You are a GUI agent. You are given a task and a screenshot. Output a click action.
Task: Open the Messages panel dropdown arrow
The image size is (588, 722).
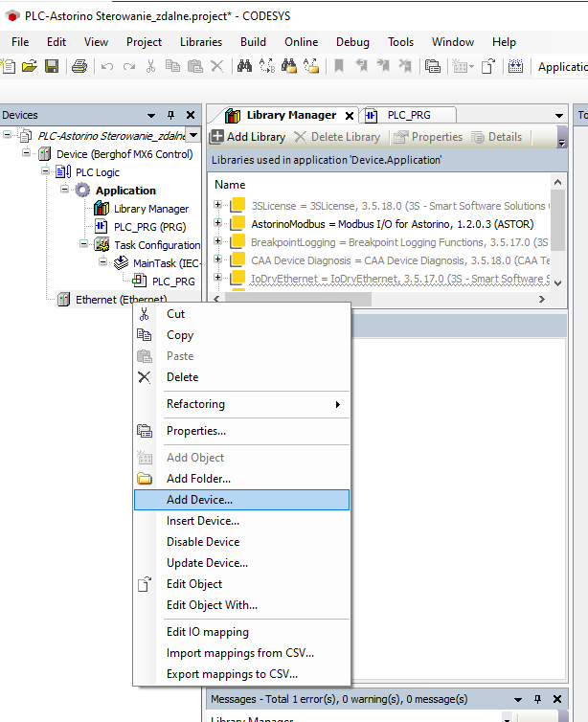pos(518,700)
